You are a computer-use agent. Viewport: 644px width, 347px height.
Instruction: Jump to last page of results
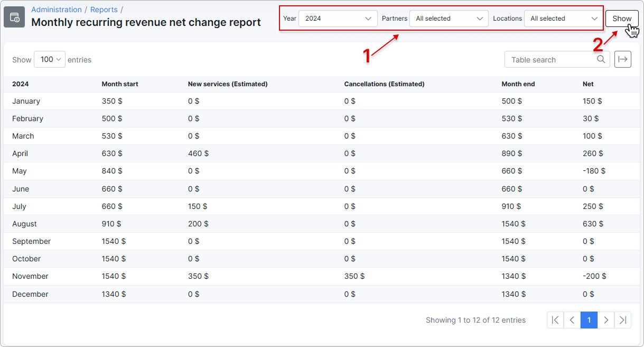point(623,320)
